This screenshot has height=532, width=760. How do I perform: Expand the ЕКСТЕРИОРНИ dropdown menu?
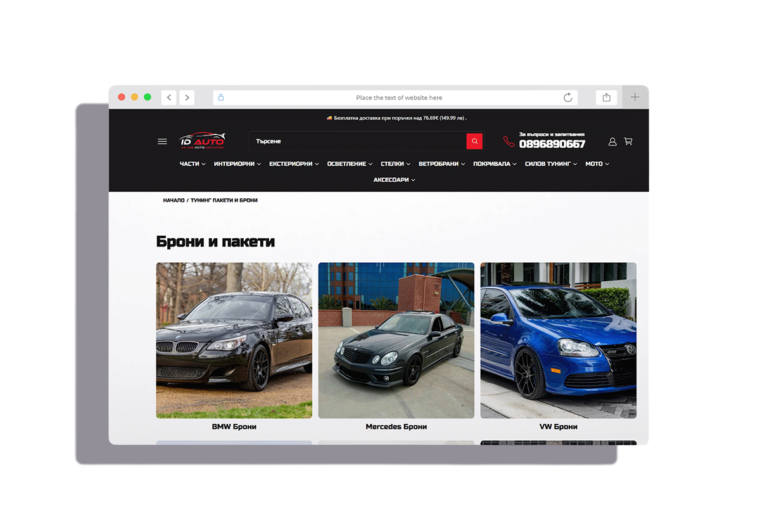coord(294,164)
